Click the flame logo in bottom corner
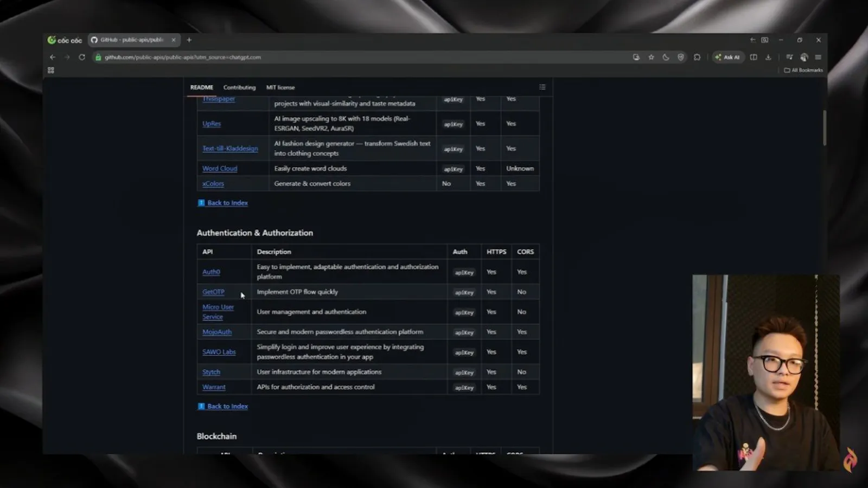Image resolution: width=868 pixels, height=488 pixels. [x=850, y=460]
